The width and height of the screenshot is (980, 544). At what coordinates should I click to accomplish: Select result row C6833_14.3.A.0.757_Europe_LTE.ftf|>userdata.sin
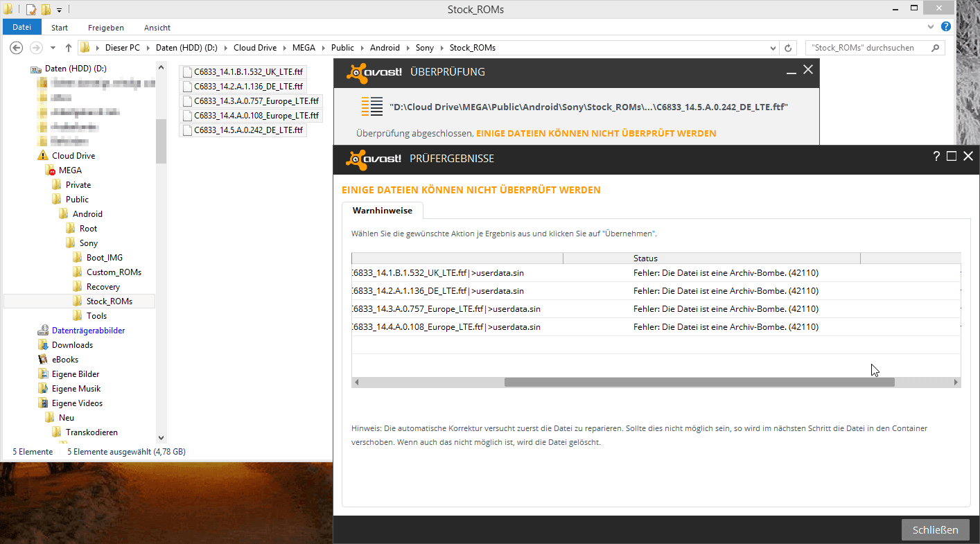tap(656, 309)
